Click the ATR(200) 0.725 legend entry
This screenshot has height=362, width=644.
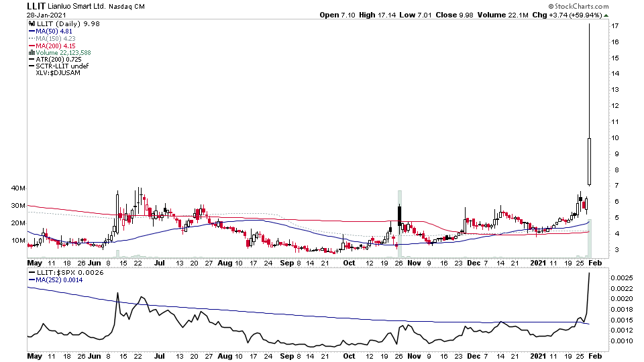(x=59, y=59)
